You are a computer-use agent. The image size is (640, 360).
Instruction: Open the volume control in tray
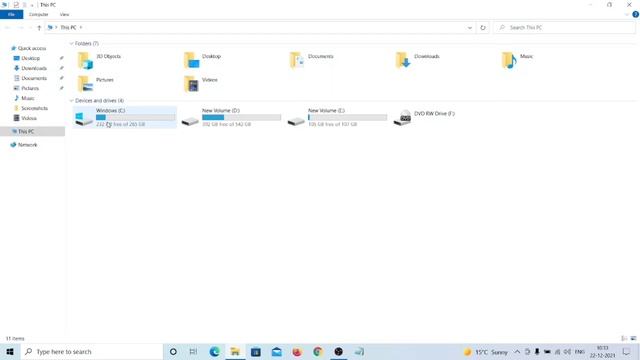pos(567,351)
